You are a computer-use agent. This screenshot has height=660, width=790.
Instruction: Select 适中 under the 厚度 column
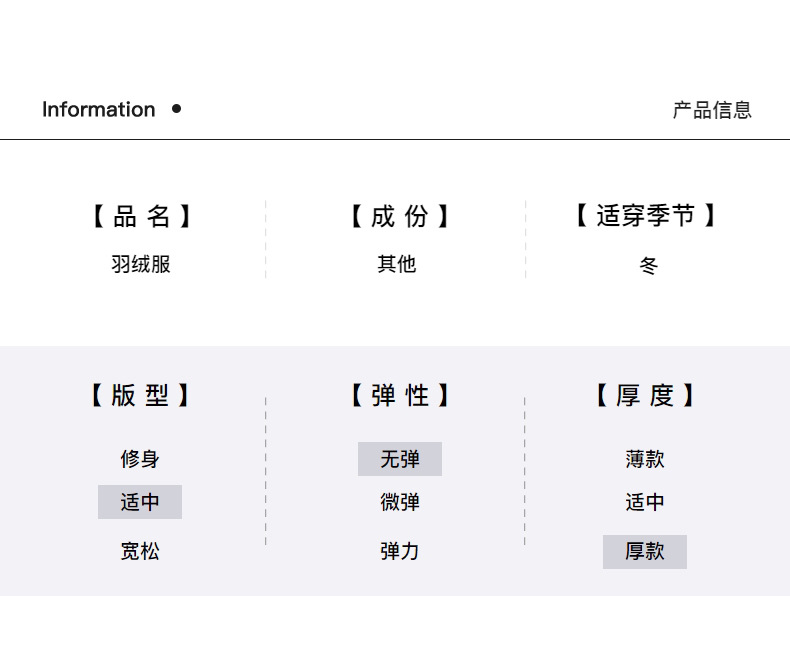click(645, 502)
